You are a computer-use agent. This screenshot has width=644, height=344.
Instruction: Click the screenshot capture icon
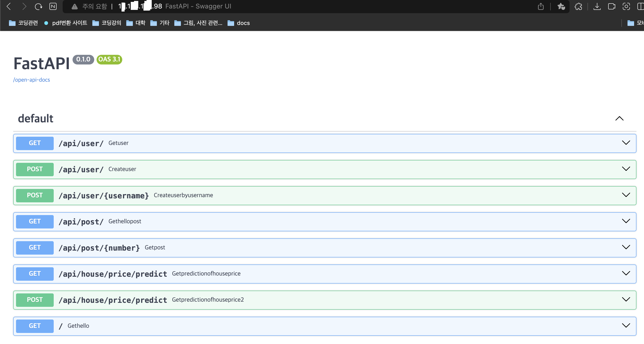626,7
